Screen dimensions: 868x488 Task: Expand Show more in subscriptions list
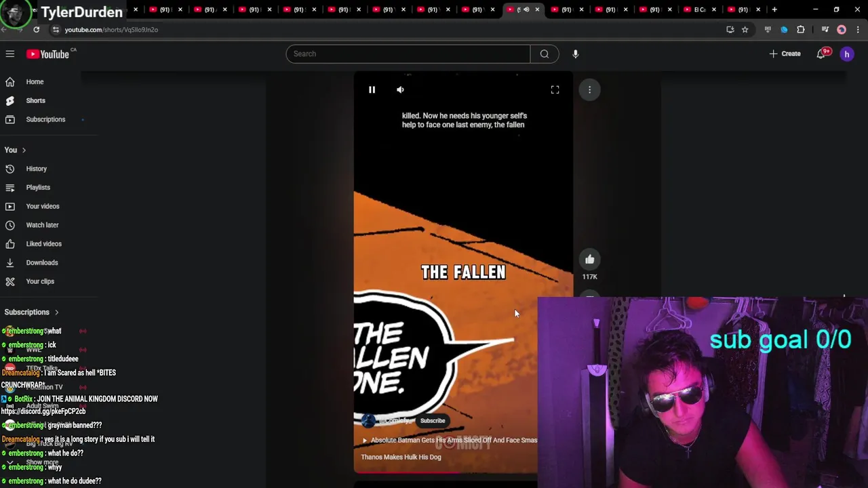pyautogui.click(x=41, y=463)
